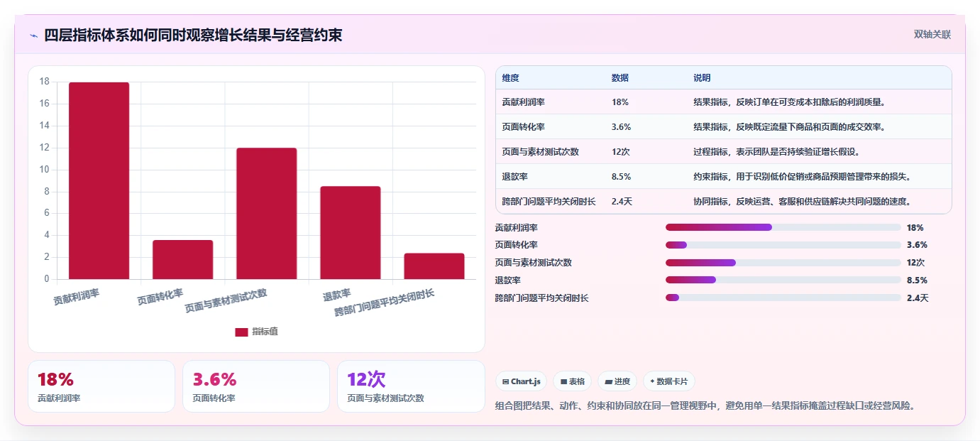Click the Chart.js chip
The width and height of the screenshot is (980, 441).
coord(522,381)
